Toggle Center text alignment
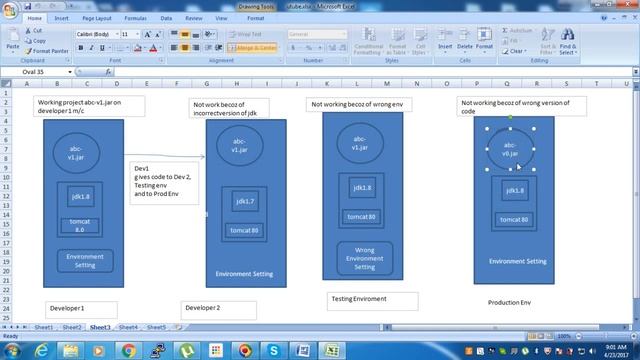640x360 pixels. pos(185,48)
